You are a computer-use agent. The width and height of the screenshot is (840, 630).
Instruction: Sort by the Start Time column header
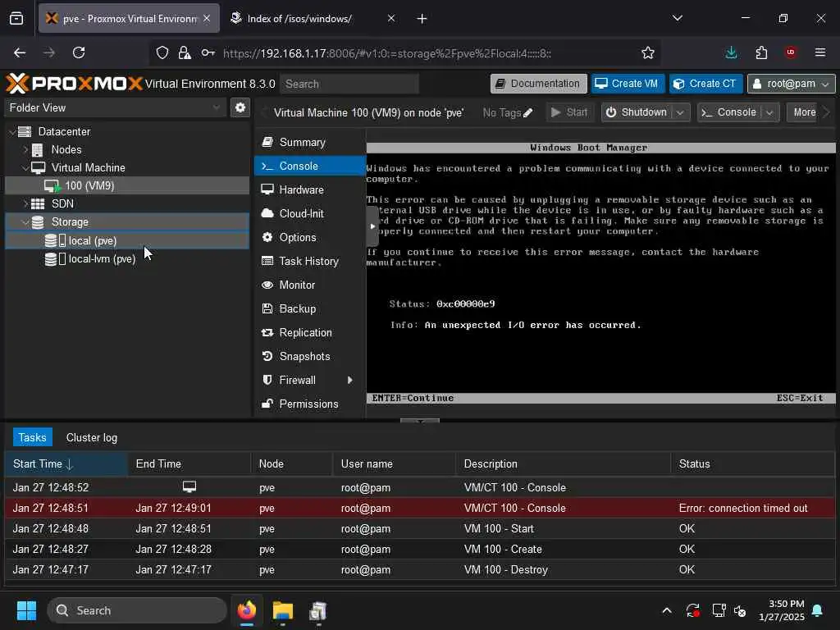pos(66,464)
